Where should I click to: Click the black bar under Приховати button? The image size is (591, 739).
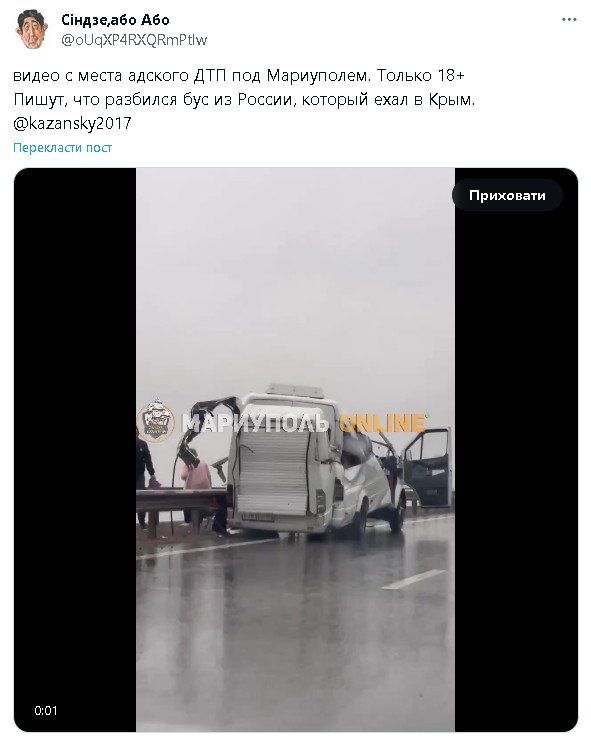tap(516, 471)
